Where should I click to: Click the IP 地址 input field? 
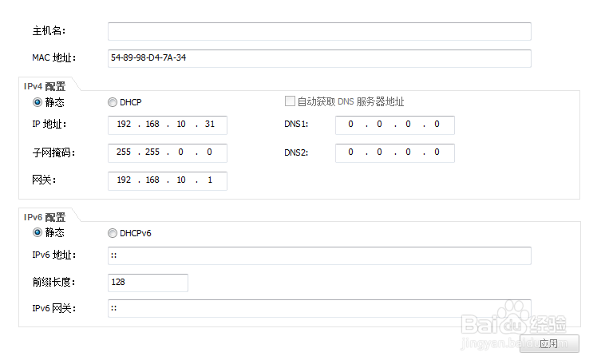[168, 125]
